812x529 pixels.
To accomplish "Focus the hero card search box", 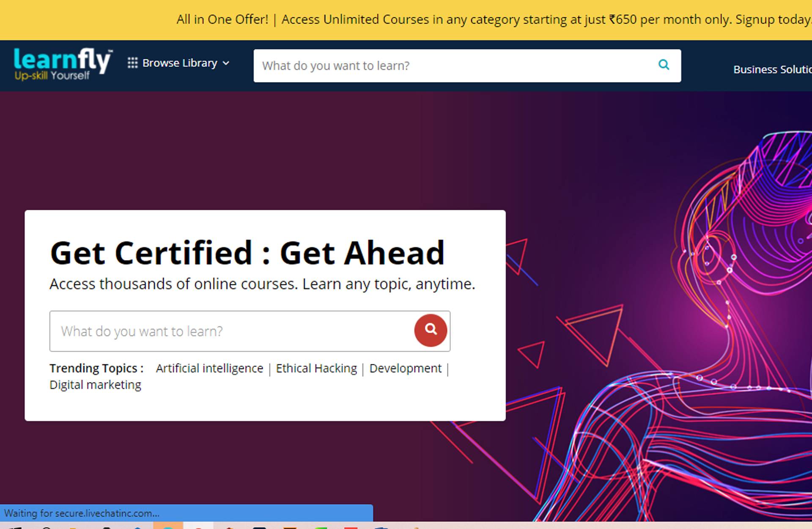I will point(230,331).
